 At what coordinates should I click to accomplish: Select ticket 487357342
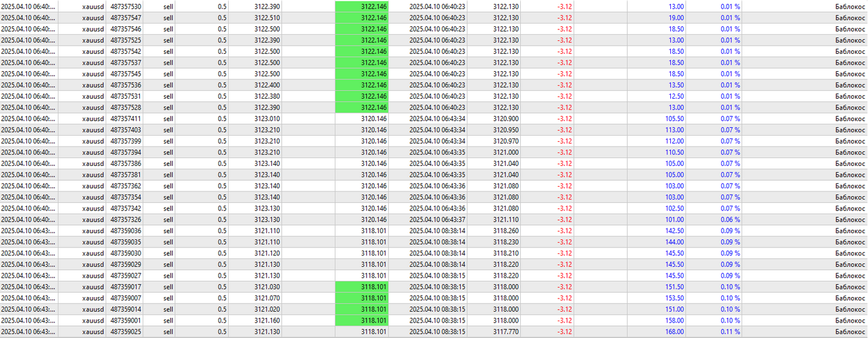pyautogui.click(x=126, y=208)
